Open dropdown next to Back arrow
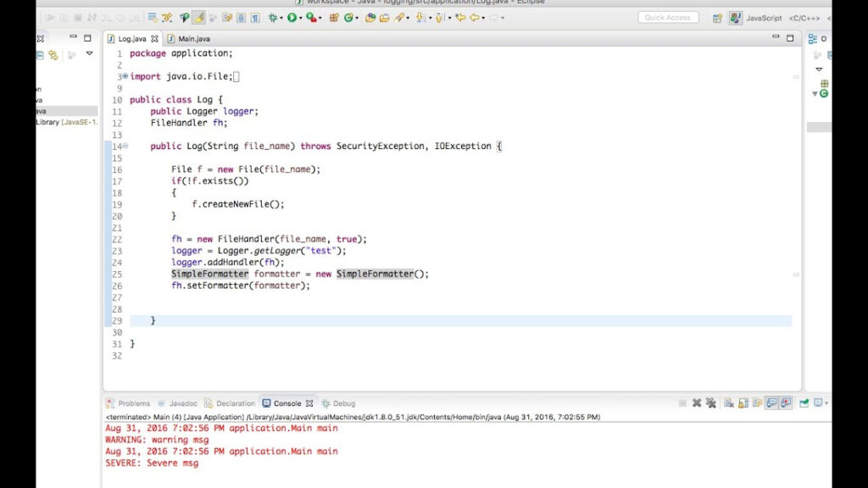Viewport: 868px width, 488px height. click(x=483, y=19)
